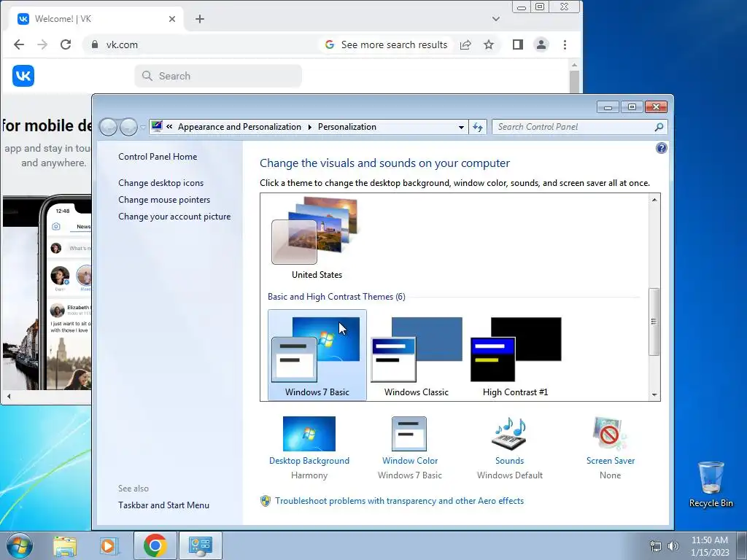Click the double chevron in address breadcrumb

pos(169,127)
